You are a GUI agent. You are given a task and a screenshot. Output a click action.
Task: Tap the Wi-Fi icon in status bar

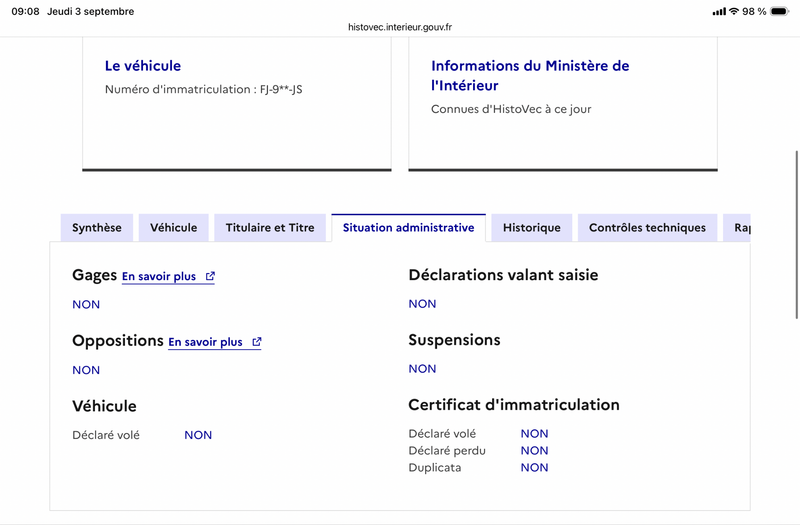pyautogui.click(x=734, y=11)
